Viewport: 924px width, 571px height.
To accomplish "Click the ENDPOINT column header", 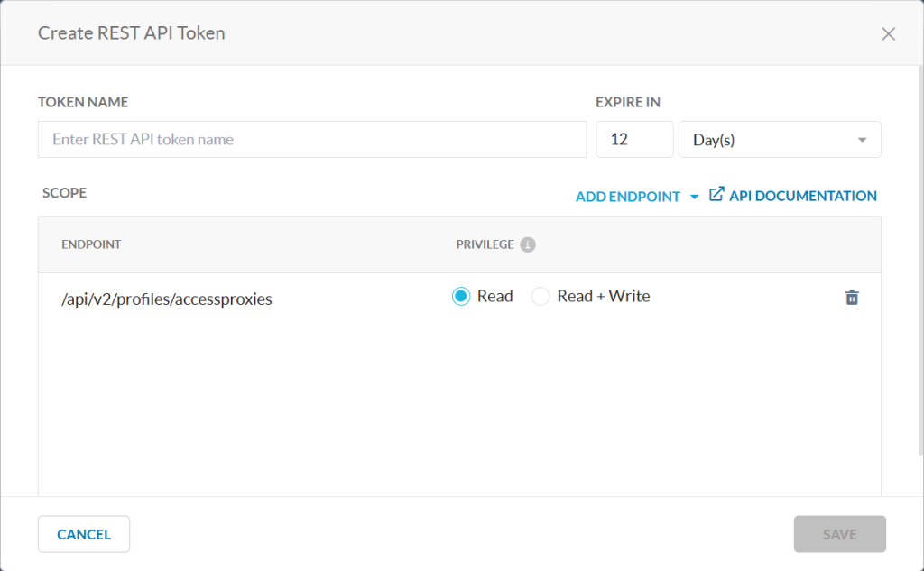I will pos(91,244).
